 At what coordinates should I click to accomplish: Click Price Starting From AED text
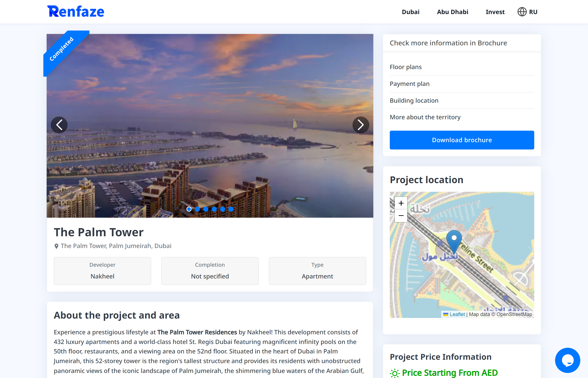[450, 373]
